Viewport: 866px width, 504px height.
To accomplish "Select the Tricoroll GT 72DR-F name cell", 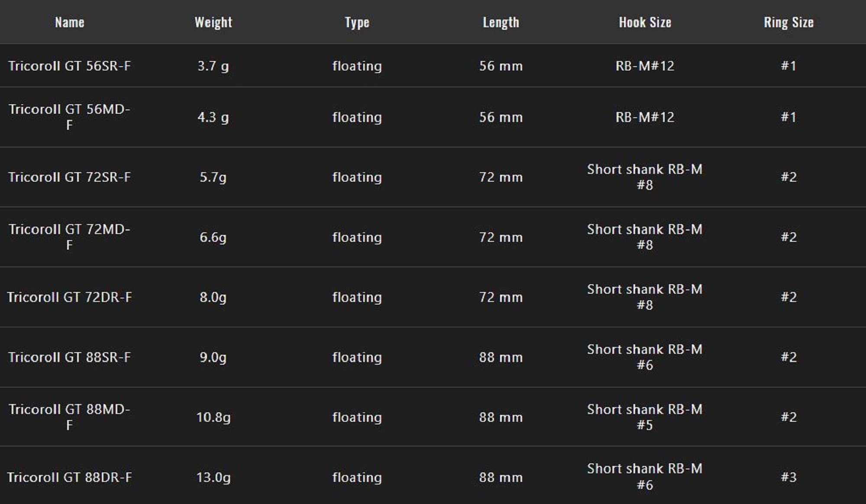I will tap(69, 297).
